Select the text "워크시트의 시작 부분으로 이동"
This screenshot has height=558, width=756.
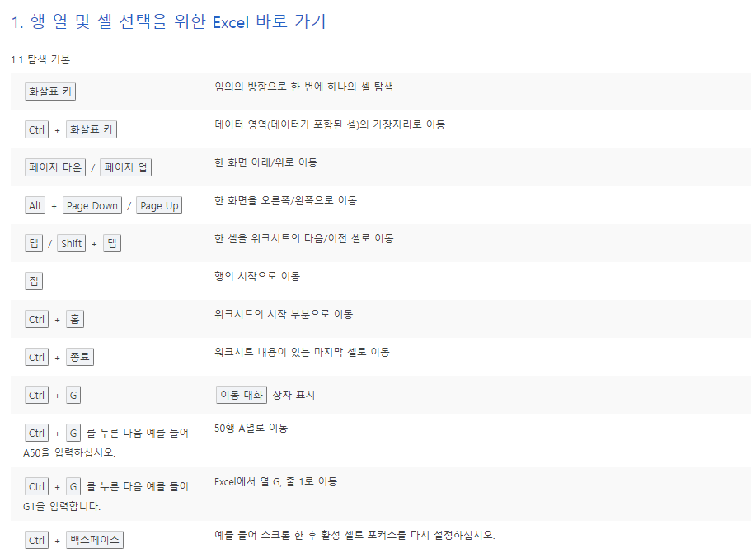point(284,314)
